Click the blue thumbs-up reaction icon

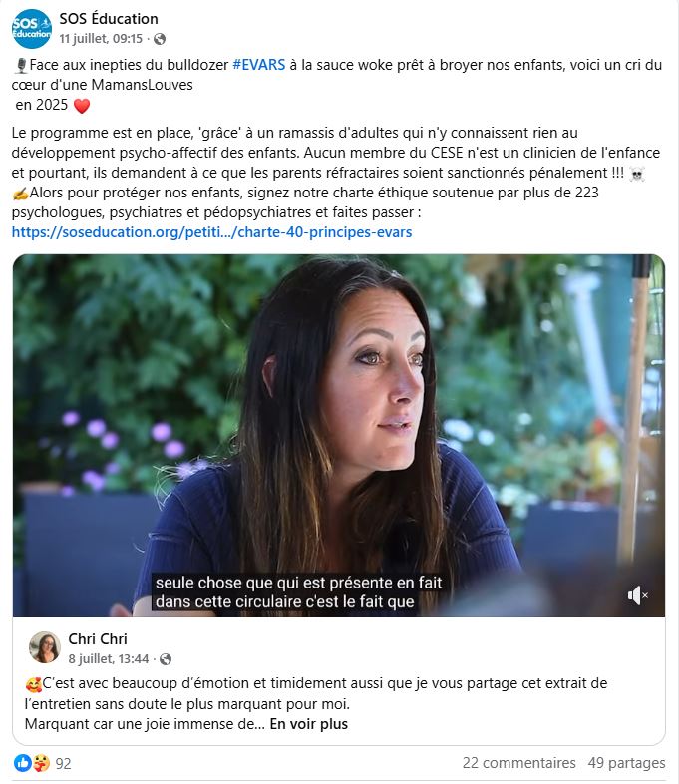(x=23, y=763)
